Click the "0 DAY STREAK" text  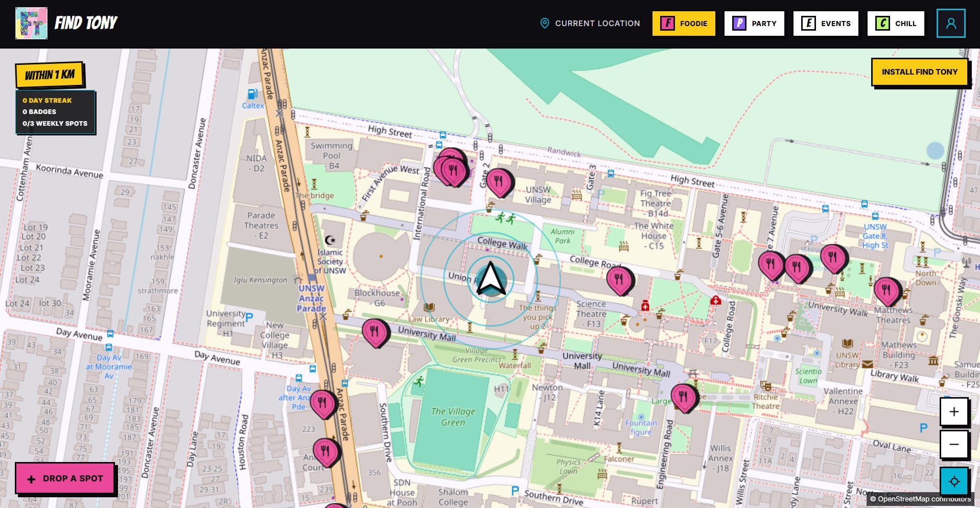[x=47, y=100]
